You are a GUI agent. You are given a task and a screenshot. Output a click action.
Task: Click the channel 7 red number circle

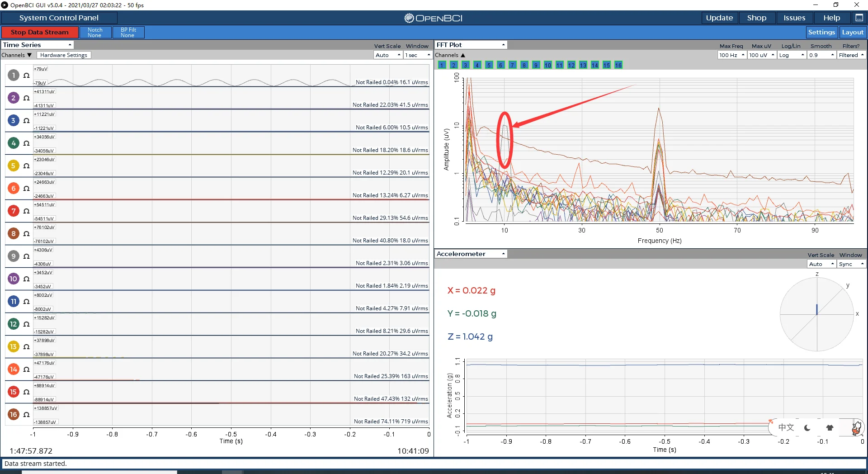coord(13,211)
